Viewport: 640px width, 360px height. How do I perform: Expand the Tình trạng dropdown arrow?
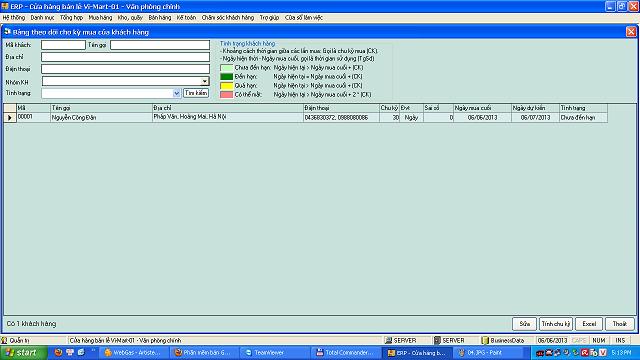click(176, 93)
